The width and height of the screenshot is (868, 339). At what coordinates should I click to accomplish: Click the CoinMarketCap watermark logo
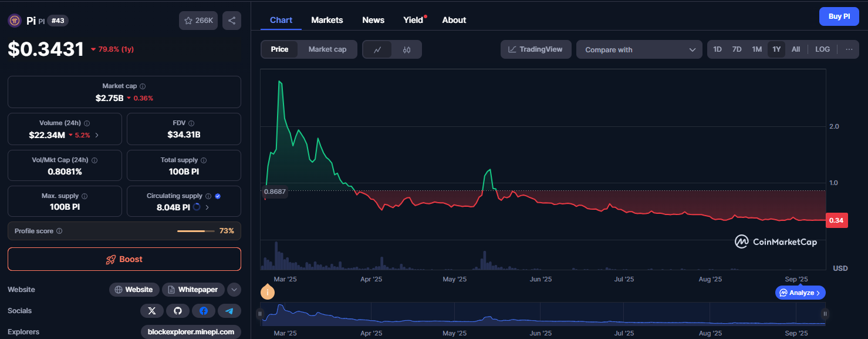[x=775, y=241]
